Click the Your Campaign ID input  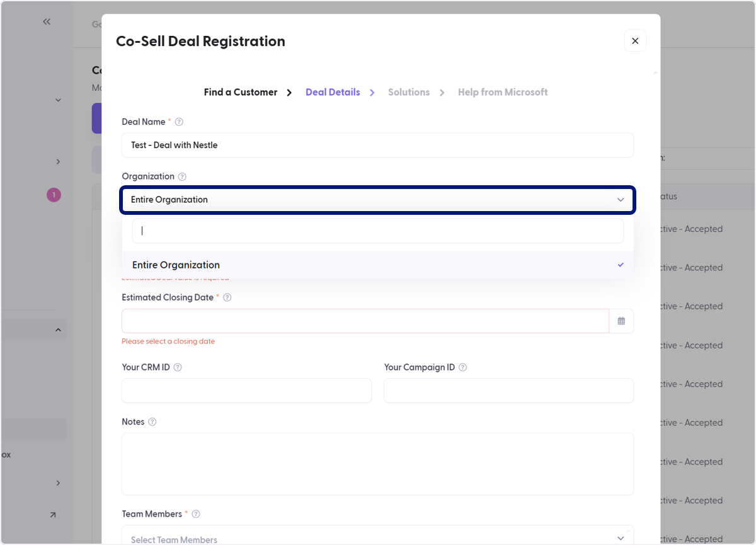(508, 391)
